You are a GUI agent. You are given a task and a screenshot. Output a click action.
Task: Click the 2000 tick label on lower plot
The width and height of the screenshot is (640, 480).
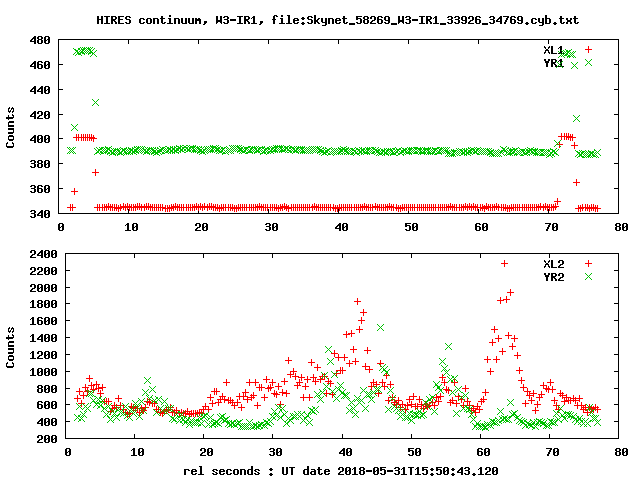pos(43,288)
